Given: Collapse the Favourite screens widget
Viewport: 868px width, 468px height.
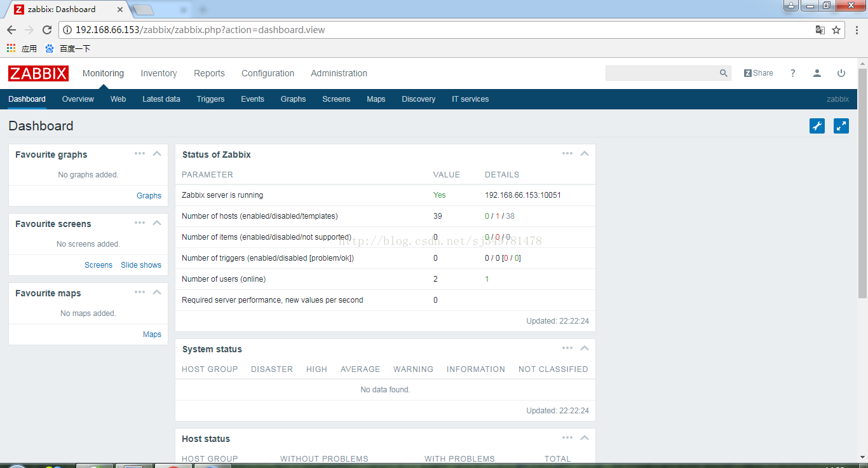Looking at the screenshot, I should coord(157,223).
